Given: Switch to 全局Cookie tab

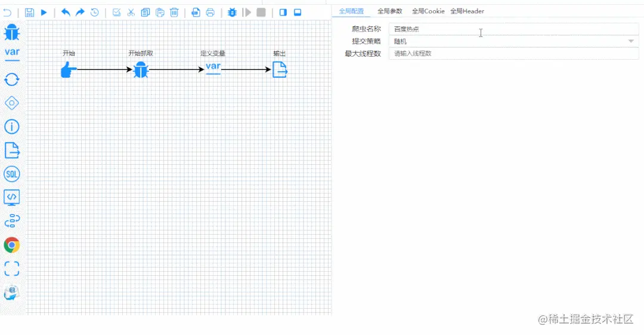Looking at the screenshot, I should (428, 11).
